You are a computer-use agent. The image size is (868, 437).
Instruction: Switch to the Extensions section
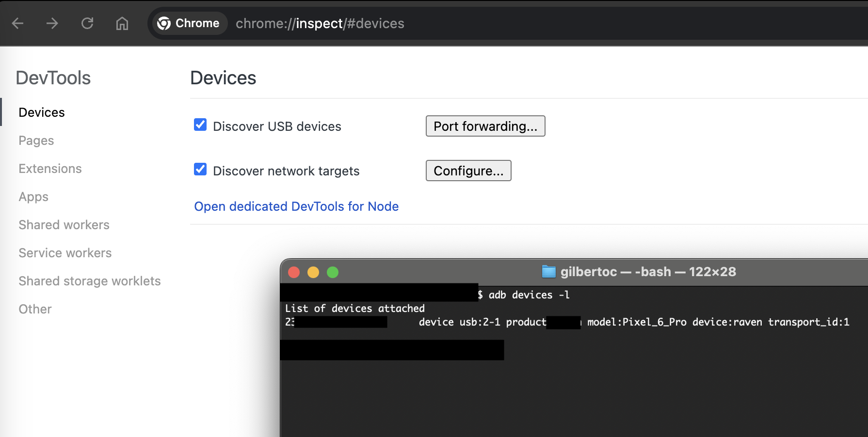(50, 169)
